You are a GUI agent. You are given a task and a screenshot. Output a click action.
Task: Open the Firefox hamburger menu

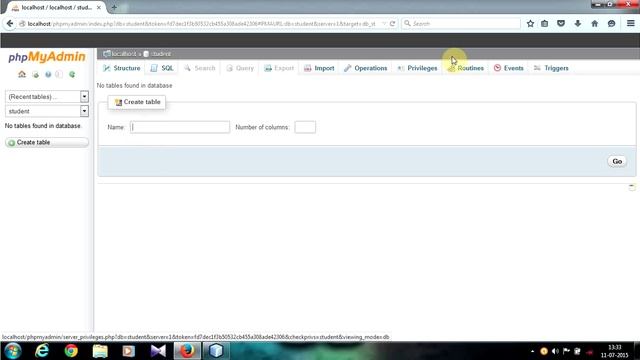click(631, 24)
